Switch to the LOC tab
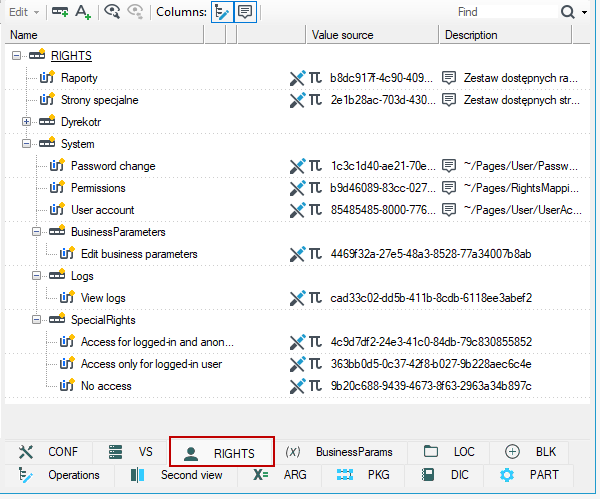 pyautogui.click(x=449, y=452)
